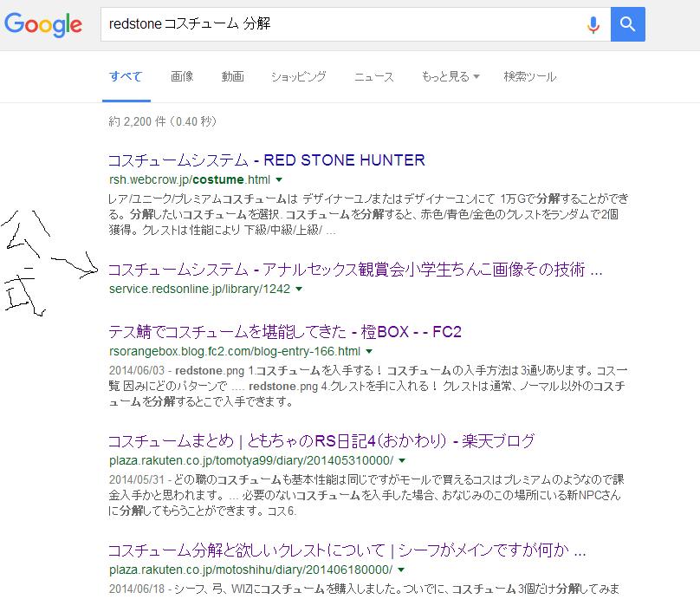Click the URL text 'plaza.rakuten.co.jp/motoshihu/diary/201406180000/'

click(251, 570)
